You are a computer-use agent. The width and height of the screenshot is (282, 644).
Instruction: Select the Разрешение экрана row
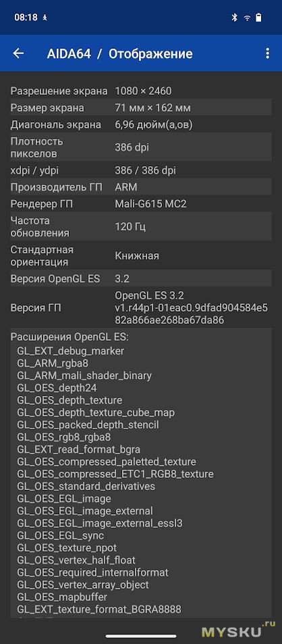coord(141,91)
